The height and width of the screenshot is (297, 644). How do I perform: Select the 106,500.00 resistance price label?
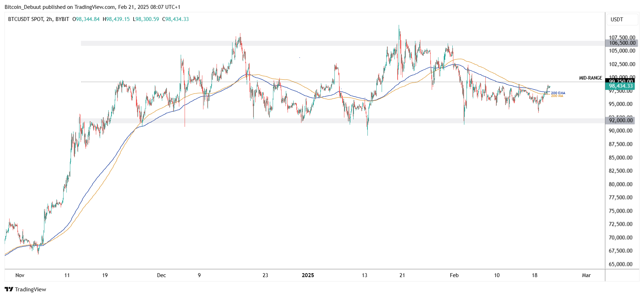[622, 43]
